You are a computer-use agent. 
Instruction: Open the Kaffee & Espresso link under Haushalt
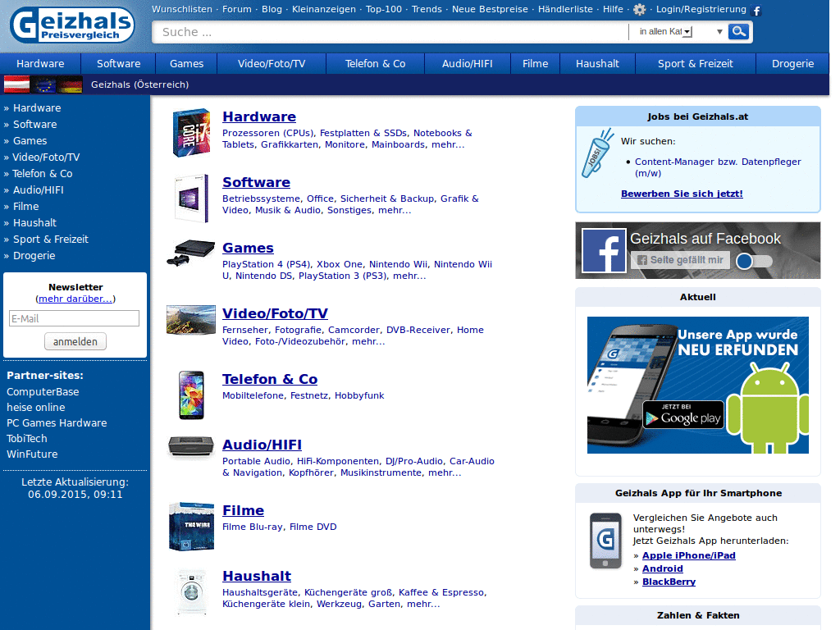click(442, 592)
